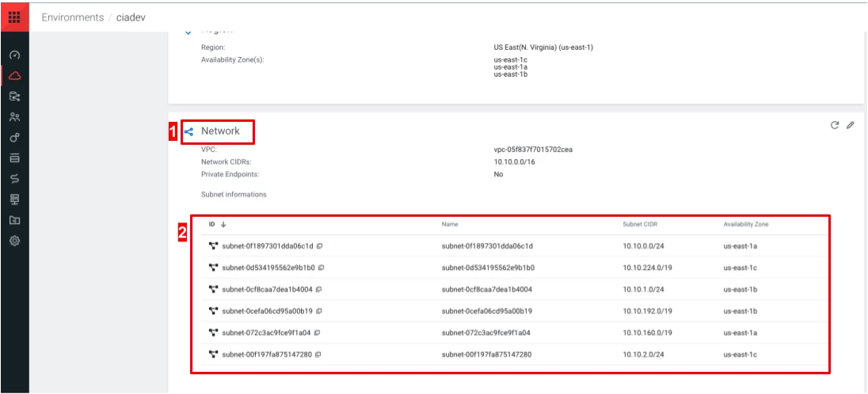Click the two-circles sidebar icon
Viewport: 868px width, 394px height.
tap(15, 138)
